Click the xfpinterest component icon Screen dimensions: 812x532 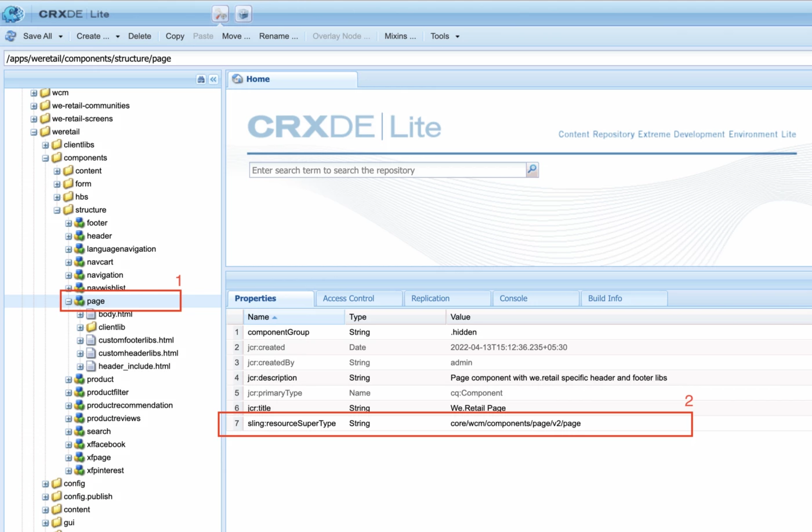[x=79, y=471]
